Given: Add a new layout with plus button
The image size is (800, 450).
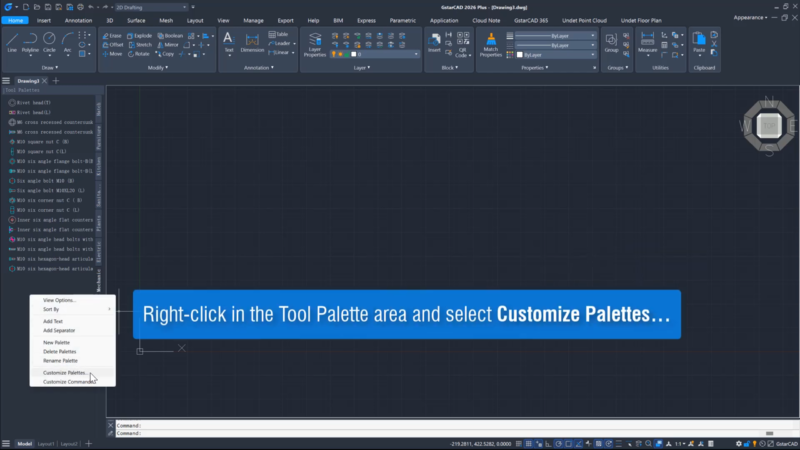Looking at the screenshot, I should click(x=88, y=443).
